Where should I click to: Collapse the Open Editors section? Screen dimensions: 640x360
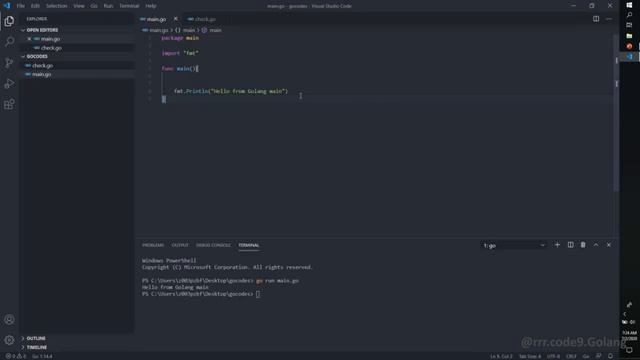point(76,30)
